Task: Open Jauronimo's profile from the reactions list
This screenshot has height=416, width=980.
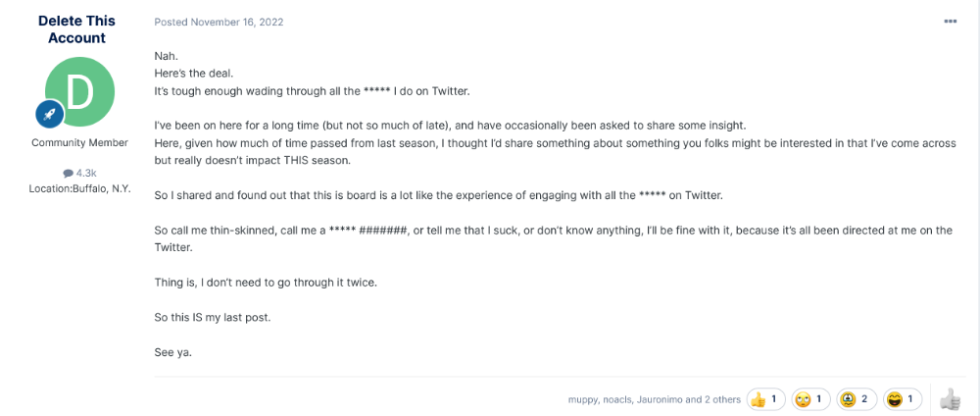Action: [x=658, y=399]
